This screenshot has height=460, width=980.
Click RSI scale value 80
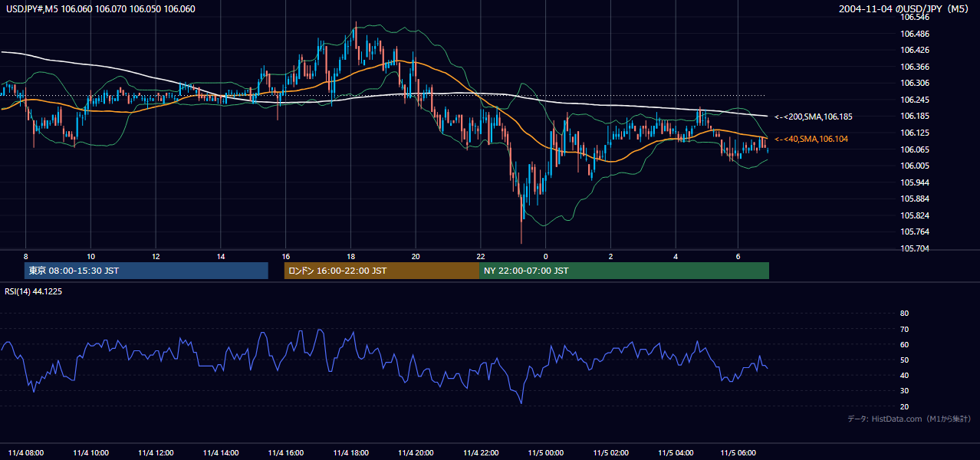pyautogui.click(x=904, y=314)
